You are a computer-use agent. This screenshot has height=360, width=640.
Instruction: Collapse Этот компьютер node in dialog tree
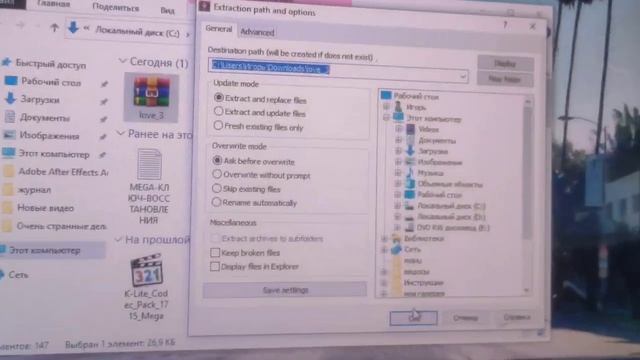pyautogui.click(x=386, y=118)
